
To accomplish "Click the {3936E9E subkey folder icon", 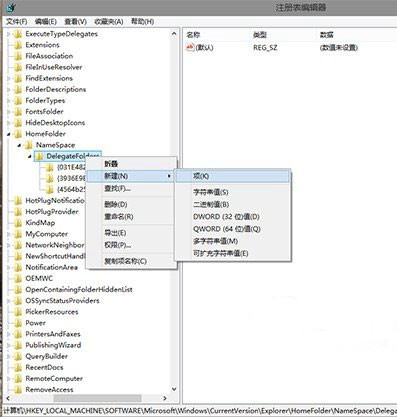I will coord(50,178).
